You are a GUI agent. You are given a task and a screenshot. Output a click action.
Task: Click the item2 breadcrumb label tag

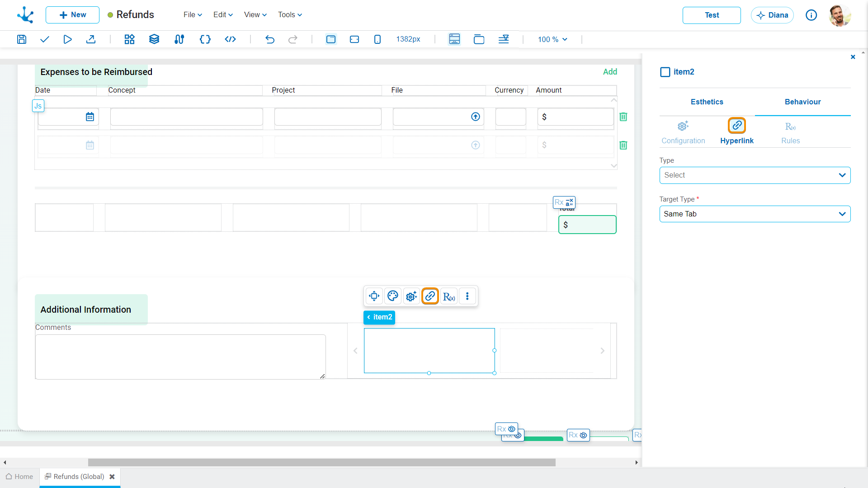pyautogui.click(x=379, y=317)
